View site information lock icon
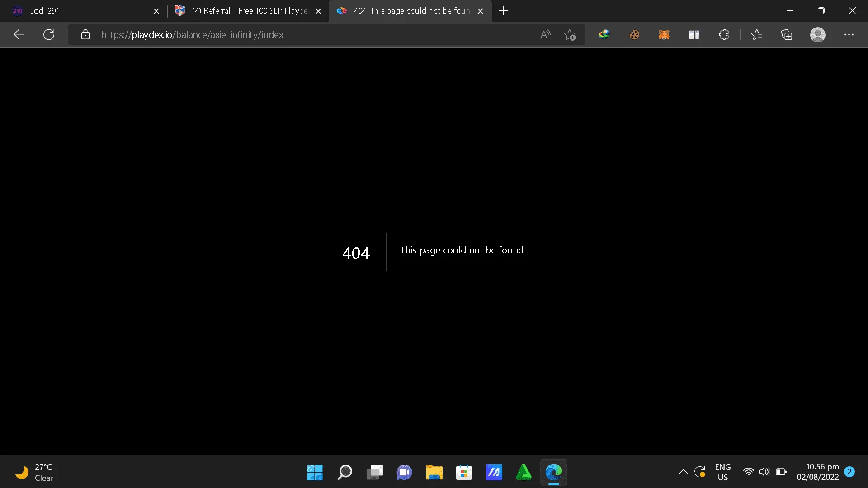This screenshot has height=488, width=868. [85, 35]
